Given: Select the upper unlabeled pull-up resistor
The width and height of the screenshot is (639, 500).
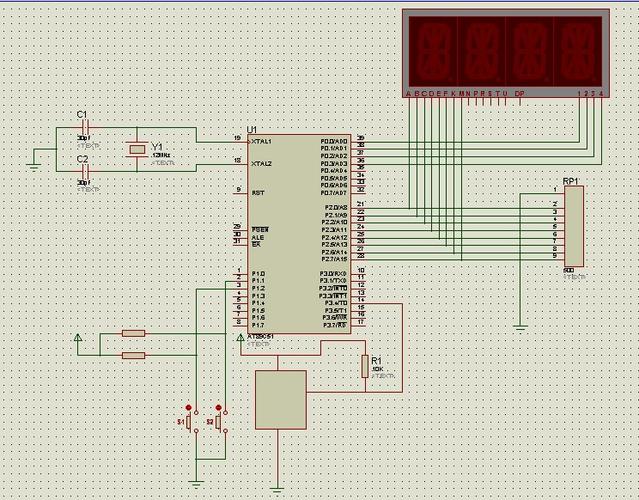Looking at the screenshot, I should 134,334.
